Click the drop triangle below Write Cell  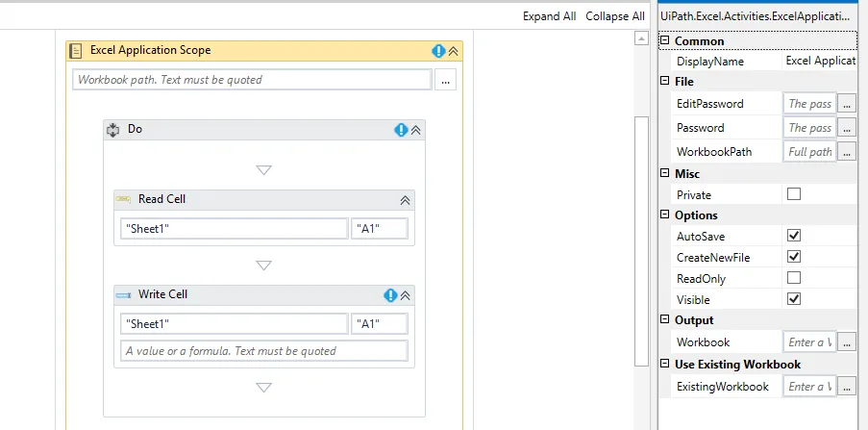click(x=264, y=388)
